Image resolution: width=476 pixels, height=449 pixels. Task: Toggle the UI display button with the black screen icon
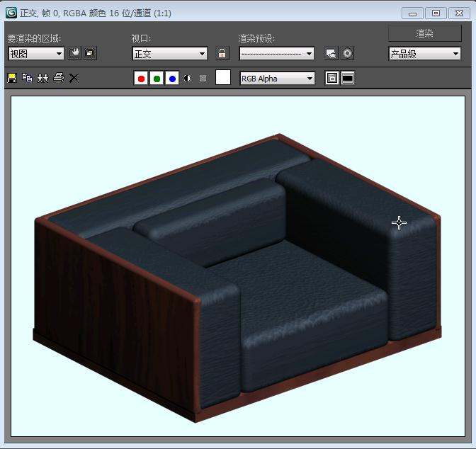click(348, 79)
